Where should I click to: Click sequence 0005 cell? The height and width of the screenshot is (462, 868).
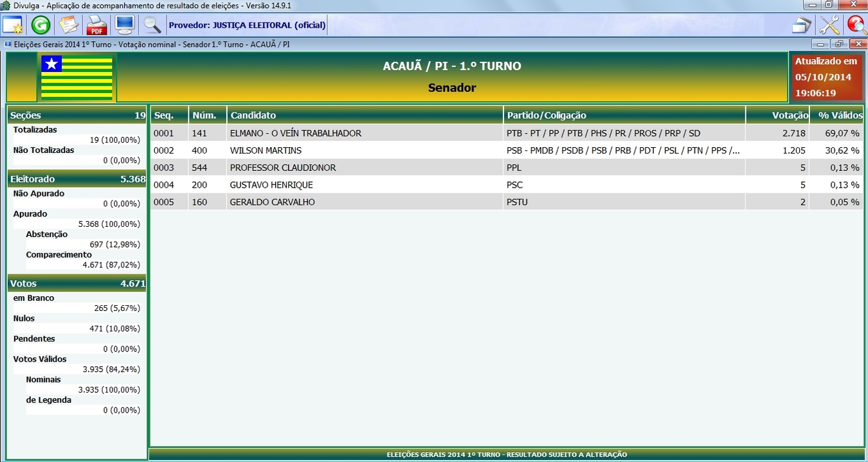(170, 202)
